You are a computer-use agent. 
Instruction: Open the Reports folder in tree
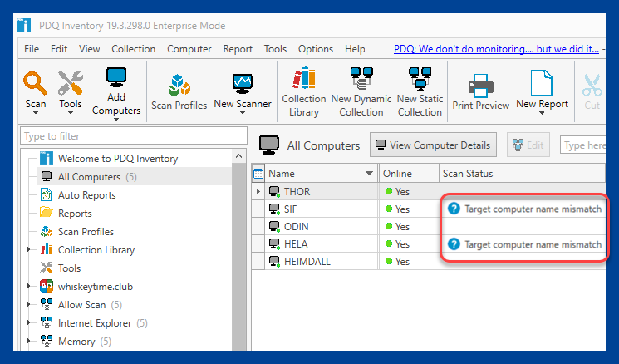click(x=75, y=214)
